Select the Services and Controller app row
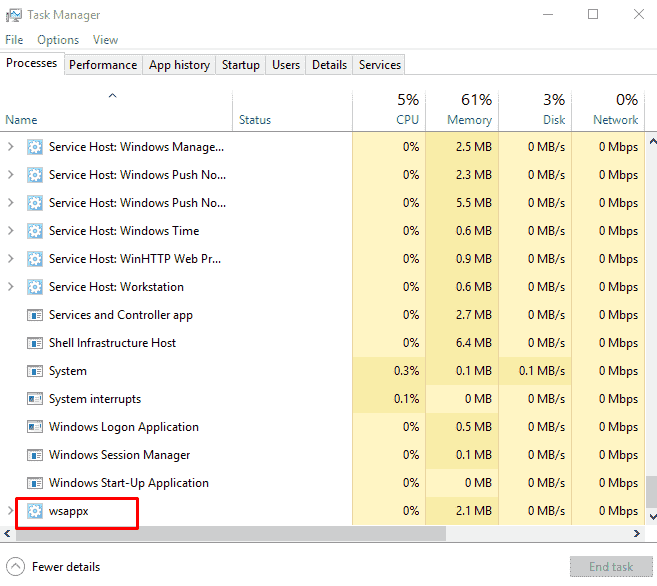Viewport: 657px width, 586px height. 323,315
